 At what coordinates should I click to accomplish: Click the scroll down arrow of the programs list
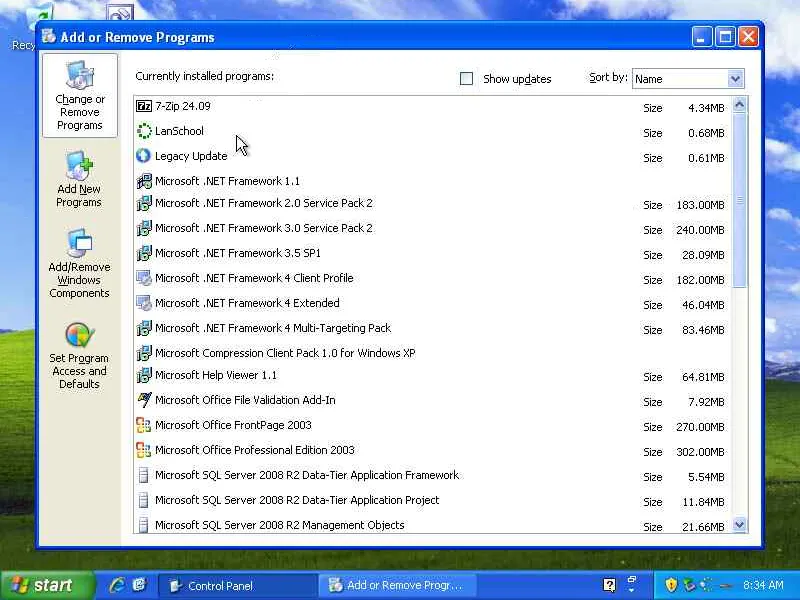tap(739, 524)
